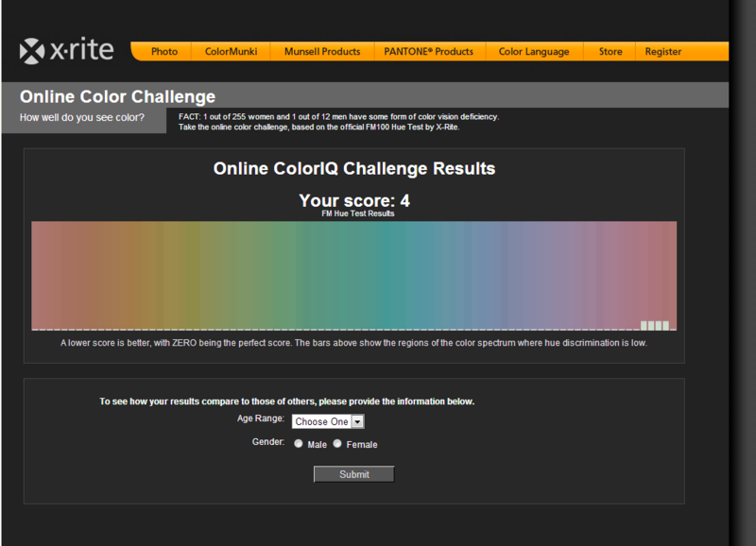Click the olive-yellow region of hue spectrum
The height and width of the screenshot is (546, 756).
[191, 275]
